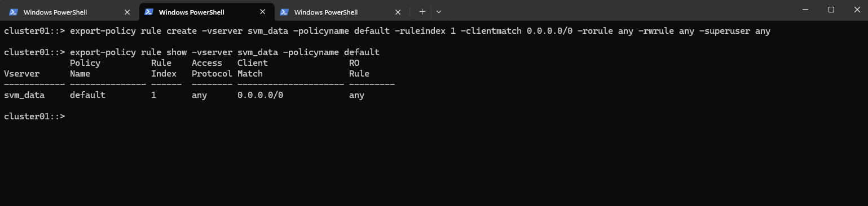Click the PowerShell icon on the rightmost tab
868x206 pixels.
284,12
